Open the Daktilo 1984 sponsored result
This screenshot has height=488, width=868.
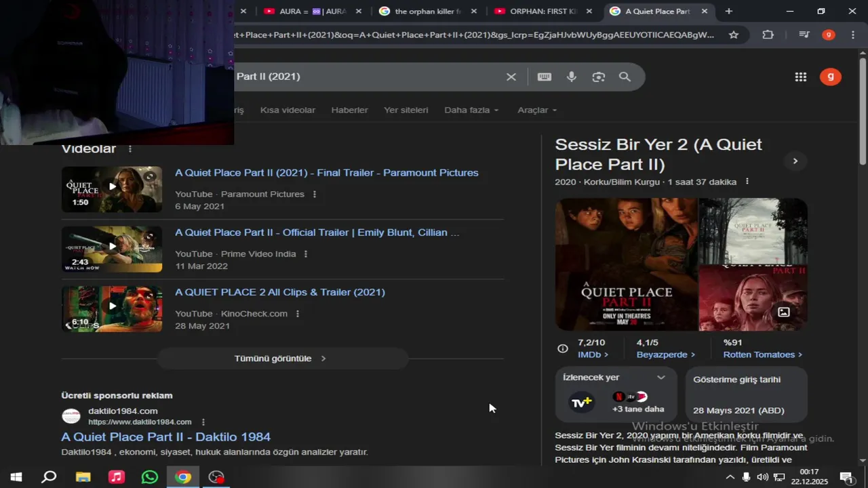point(165,437)
